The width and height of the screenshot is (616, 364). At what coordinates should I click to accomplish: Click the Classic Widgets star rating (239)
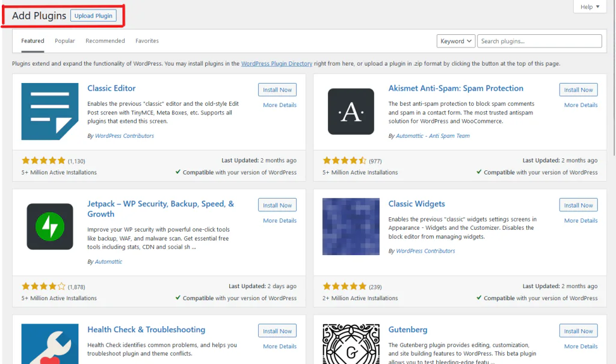coord(345,286)
